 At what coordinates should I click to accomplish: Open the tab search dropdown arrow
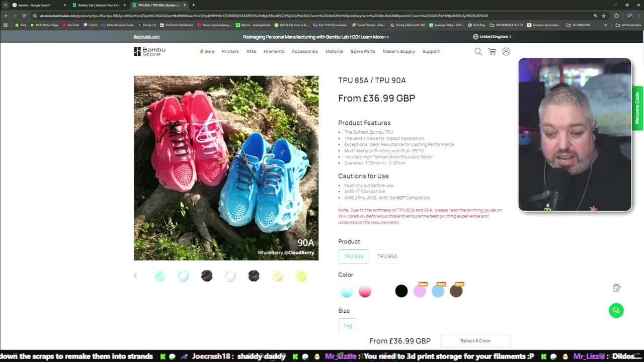point(6,5)
